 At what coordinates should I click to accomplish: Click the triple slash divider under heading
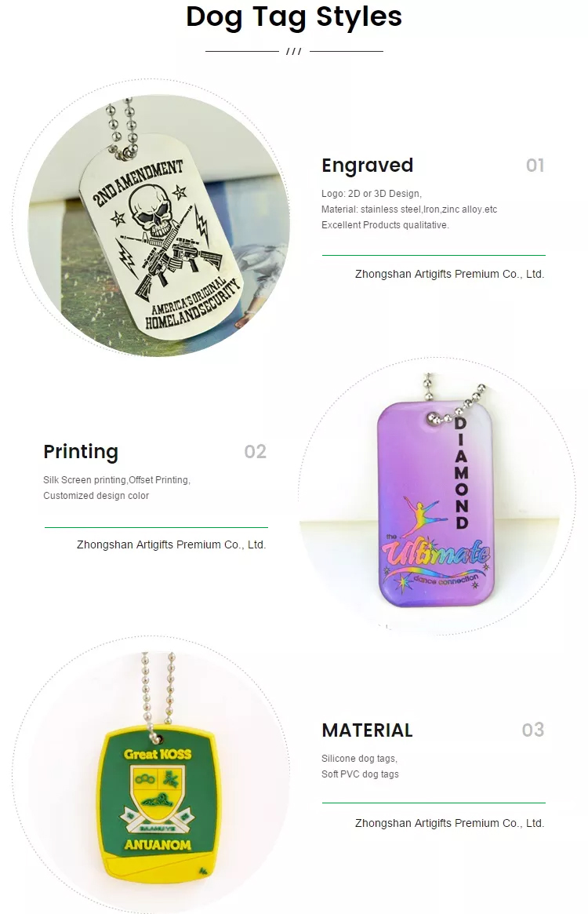[294, 52]
